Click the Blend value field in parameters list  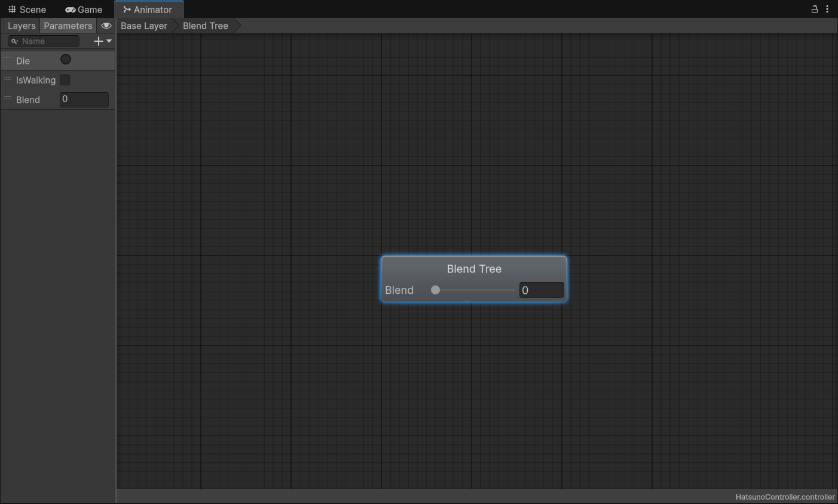(x=84, y=99)
